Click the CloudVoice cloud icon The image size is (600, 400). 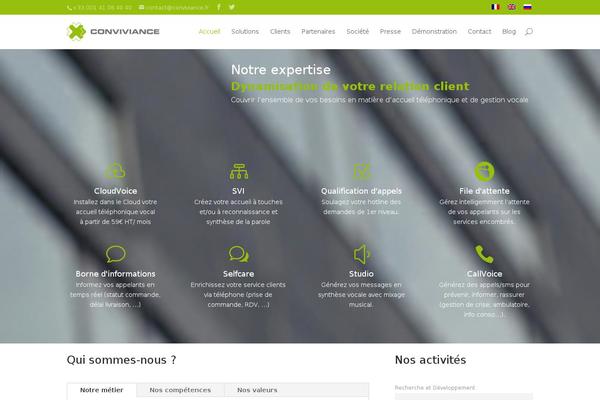(x=115, y=171)
